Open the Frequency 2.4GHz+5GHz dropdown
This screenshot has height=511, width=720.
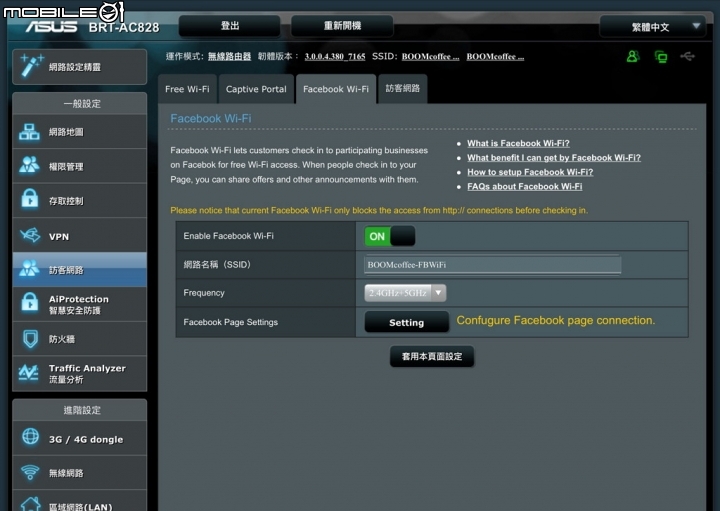pos(405,293)
